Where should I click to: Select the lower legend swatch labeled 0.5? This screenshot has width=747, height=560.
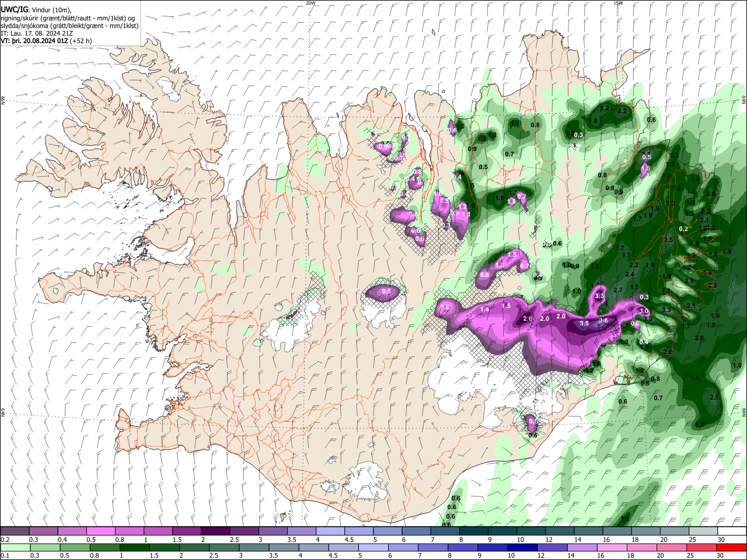(75, 548)
